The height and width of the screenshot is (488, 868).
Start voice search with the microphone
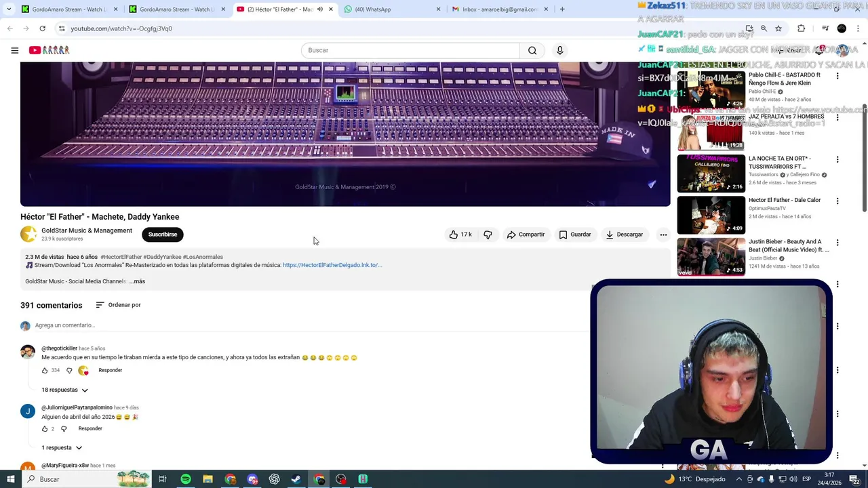click(559, 50)
